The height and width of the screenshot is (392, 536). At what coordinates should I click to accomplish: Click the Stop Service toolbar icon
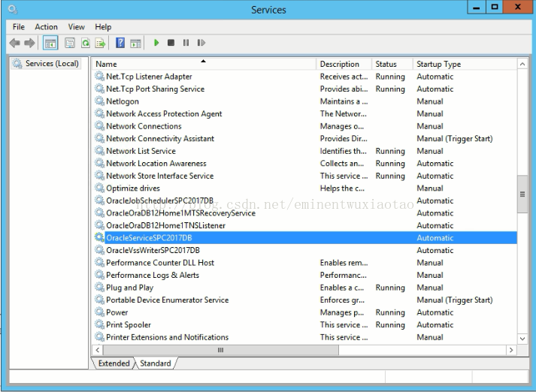coord(171,43)
